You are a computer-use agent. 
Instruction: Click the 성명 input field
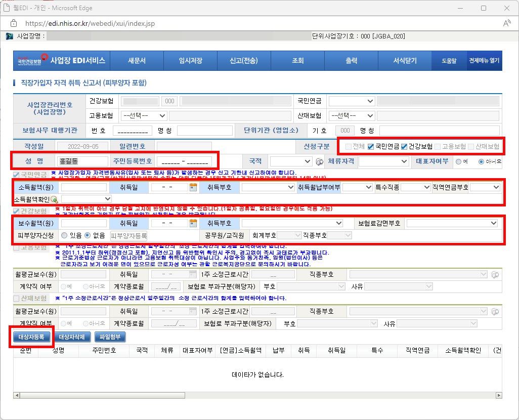(x=82, y=161)
